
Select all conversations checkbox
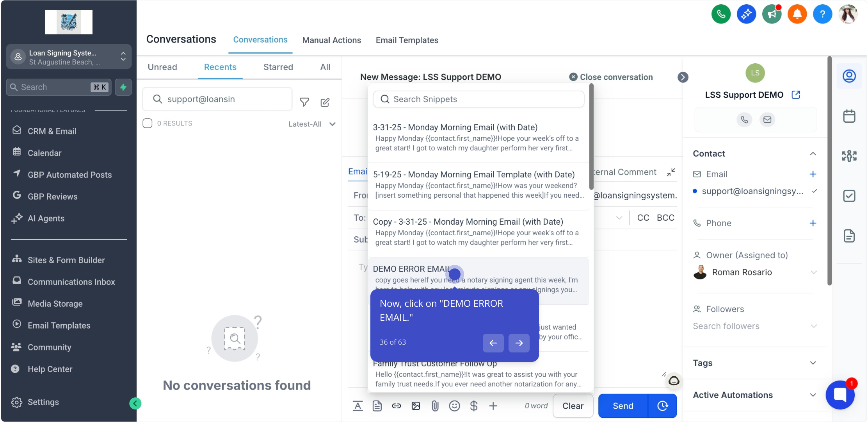(148, 123)
